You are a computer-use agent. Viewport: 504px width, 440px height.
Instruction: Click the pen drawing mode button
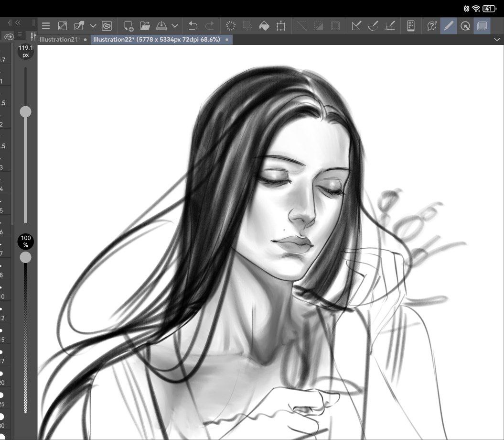448,26
